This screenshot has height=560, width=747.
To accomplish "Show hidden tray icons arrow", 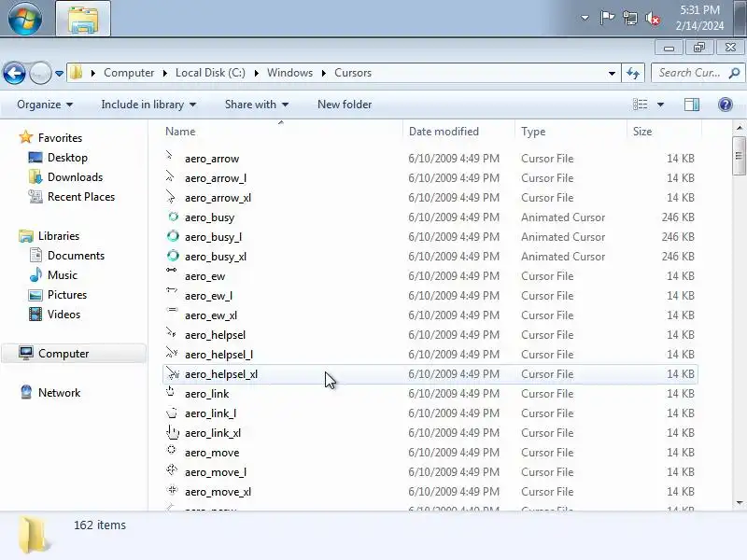I will pos(585,18).
